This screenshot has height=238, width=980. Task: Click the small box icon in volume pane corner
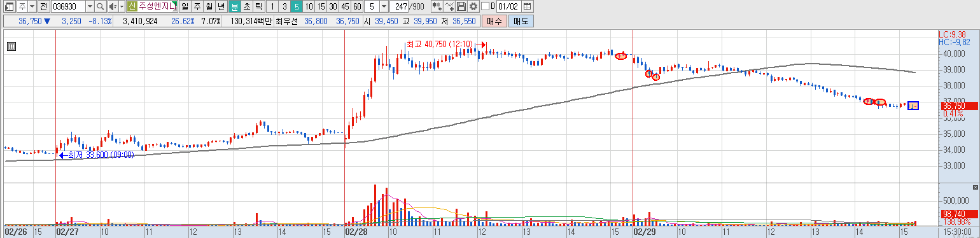pyautogui.click(x=975, y=188)
